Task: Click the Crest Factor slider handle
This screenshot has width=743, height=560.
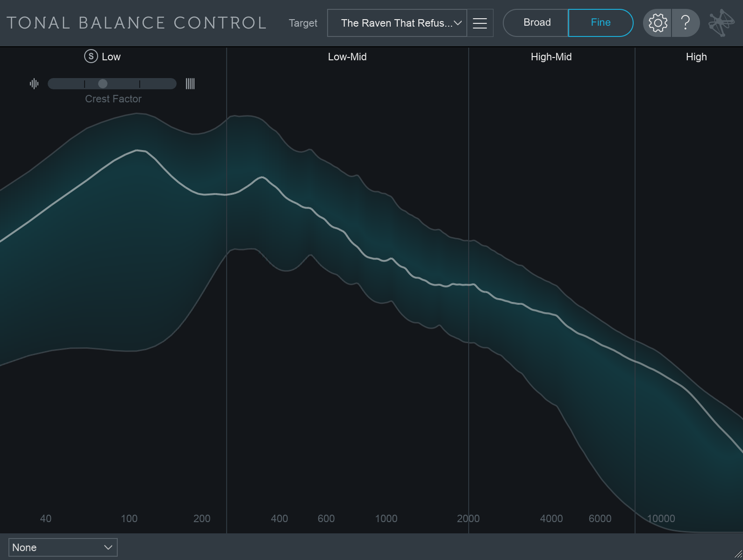Action: point(103,84)
